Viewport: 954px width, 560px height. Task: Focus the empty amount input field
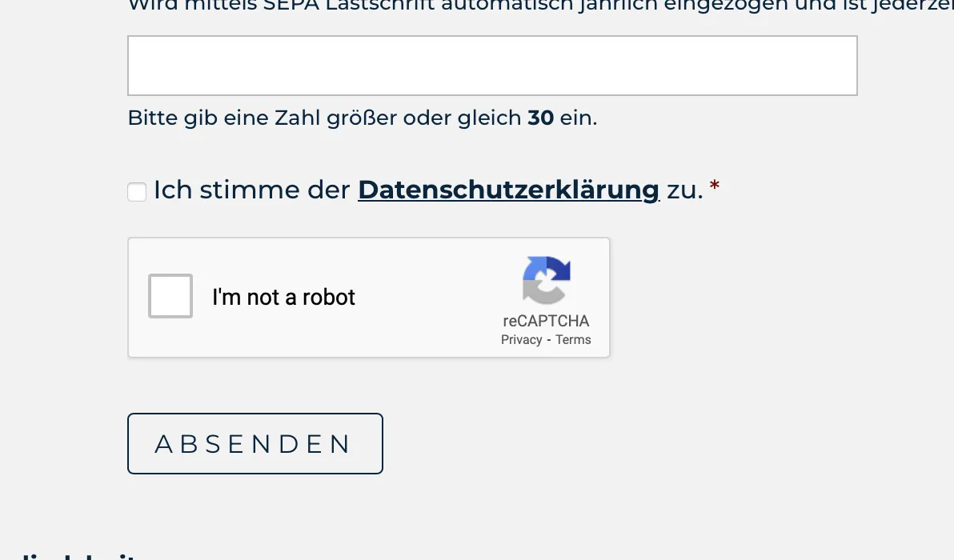(492, 66)
